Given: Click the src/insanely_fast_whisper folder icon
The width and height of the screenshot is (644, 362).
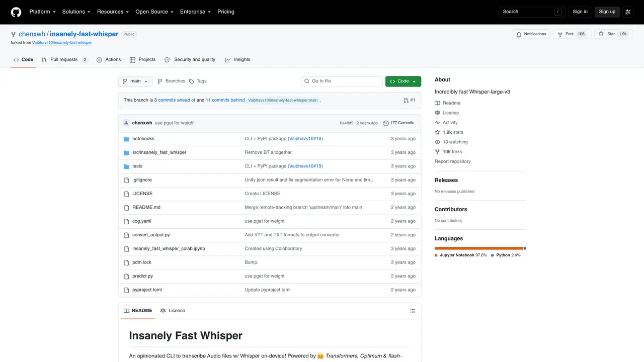Looking at the screenshot, I should (127, 152).
